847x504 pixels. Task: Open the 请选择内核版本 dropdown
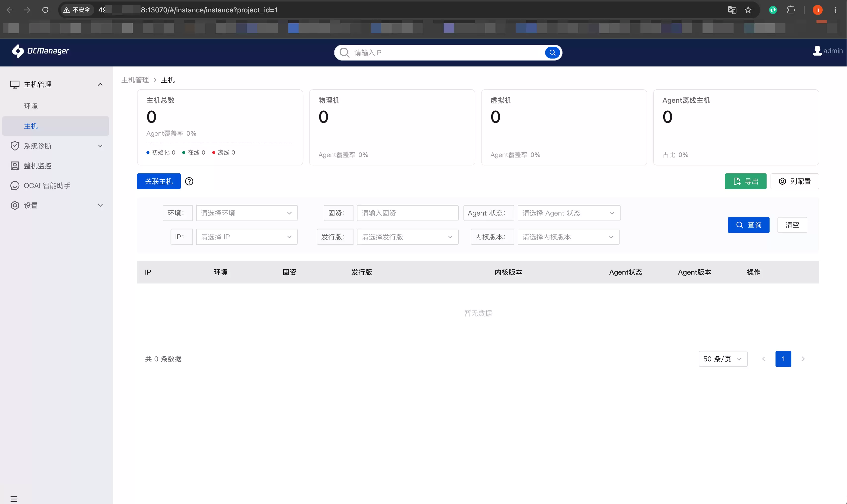[x=568, y=237]
